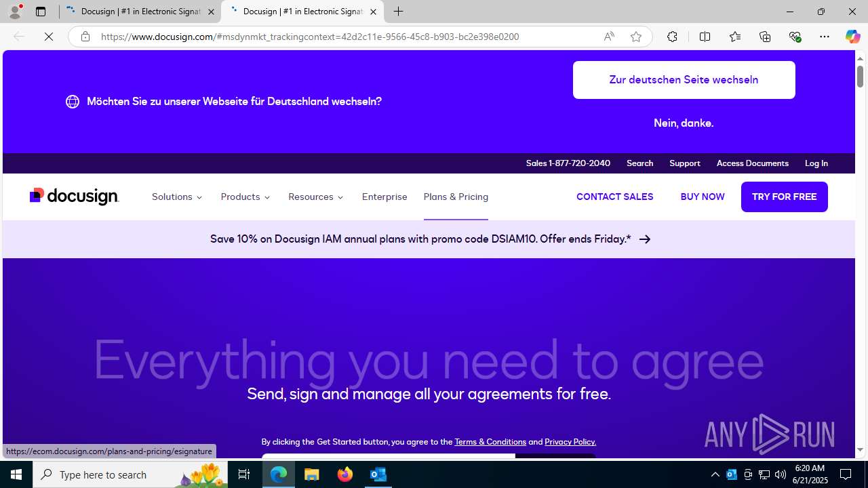Viewport: 868px width, 488px height.
Task: Open Outlook from taskbar
Action: point(378,474)
